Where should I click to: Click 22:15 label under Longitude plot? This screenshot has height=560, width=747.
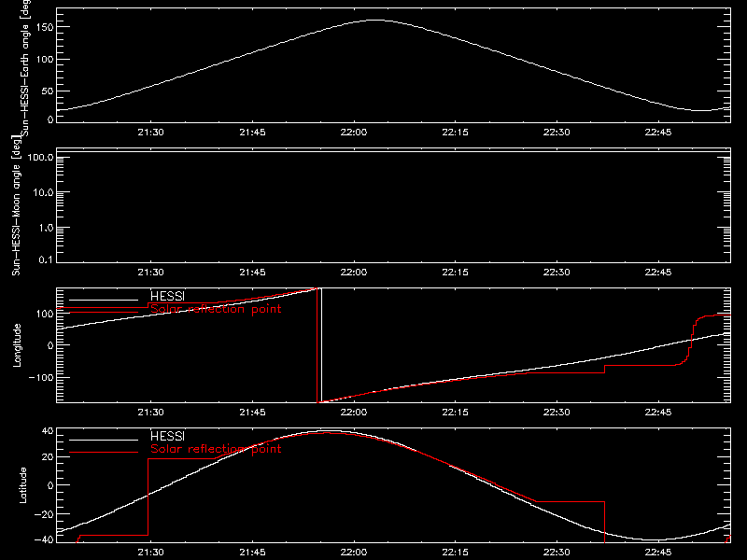click(456, 413)
